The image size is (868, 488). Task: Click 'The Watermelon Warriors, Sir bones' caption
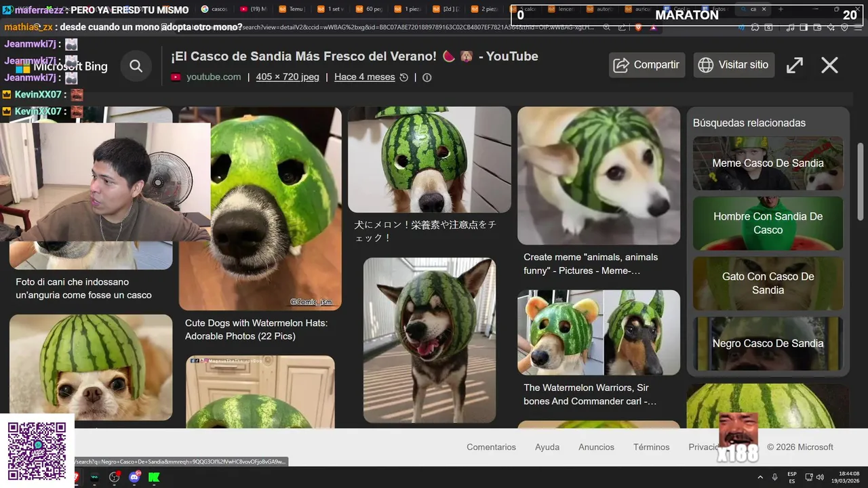[590, 394]
